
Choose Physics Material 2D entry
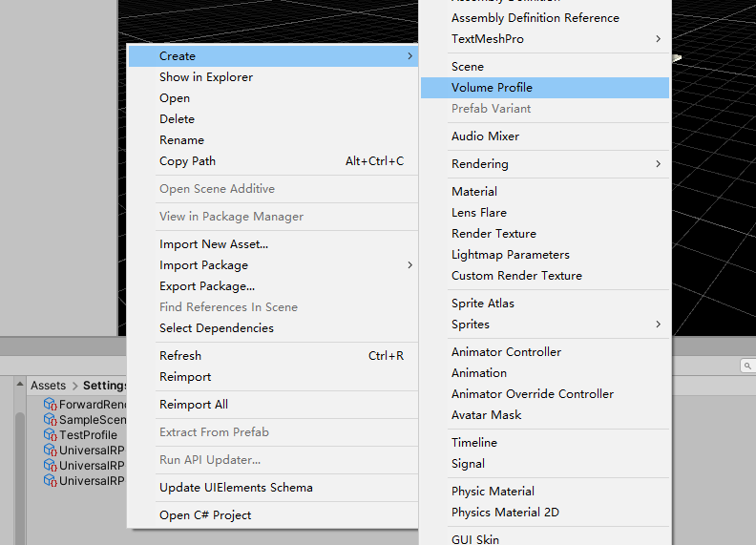545,513
